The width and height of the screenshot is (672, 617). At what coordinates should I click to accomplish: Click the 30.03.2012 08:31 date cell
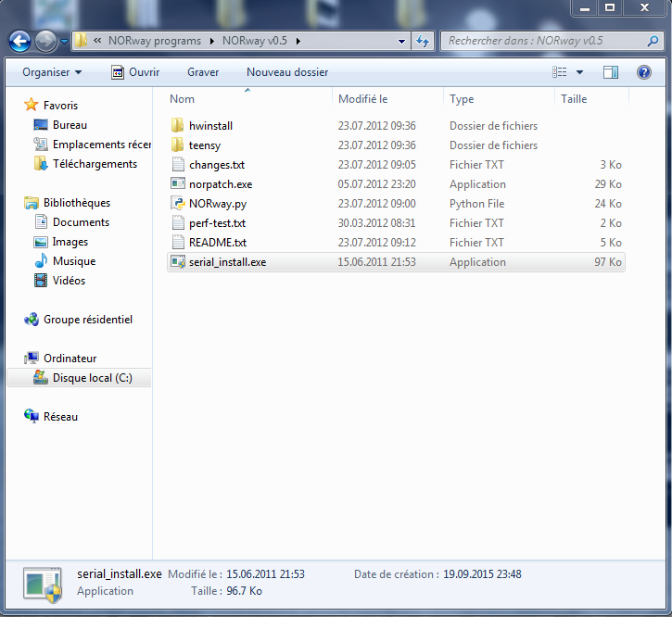[x=376, y=222]
